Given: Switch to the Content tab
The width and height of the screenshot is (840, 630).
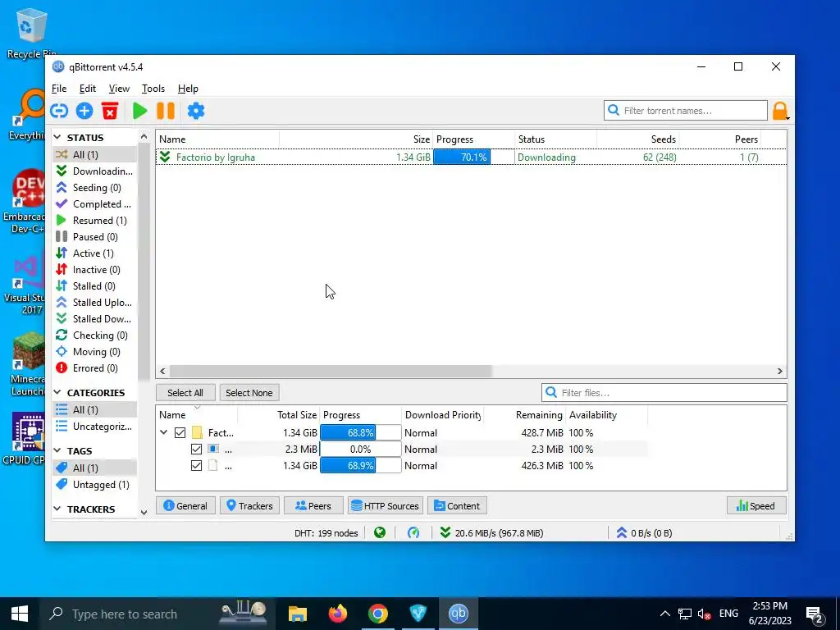Looking at the screenshot, I should pyautogui.click(x=457, y=505).
